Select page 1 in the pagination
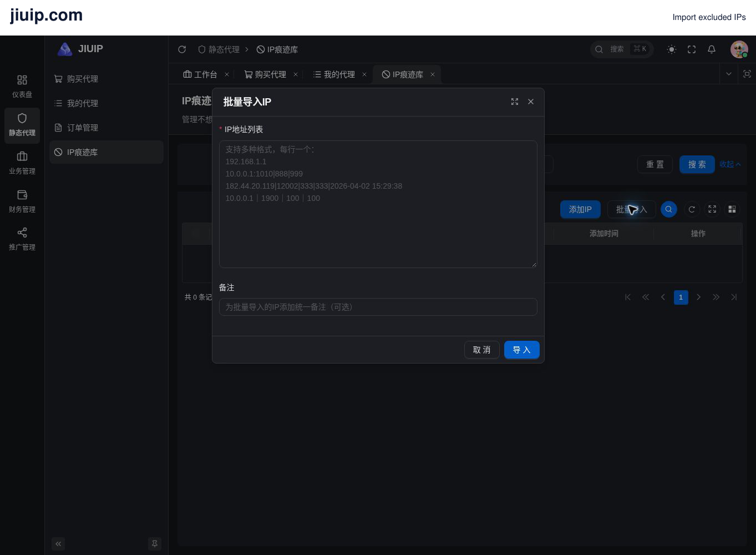This screenshot has width=756, height=555. [681, 297]
